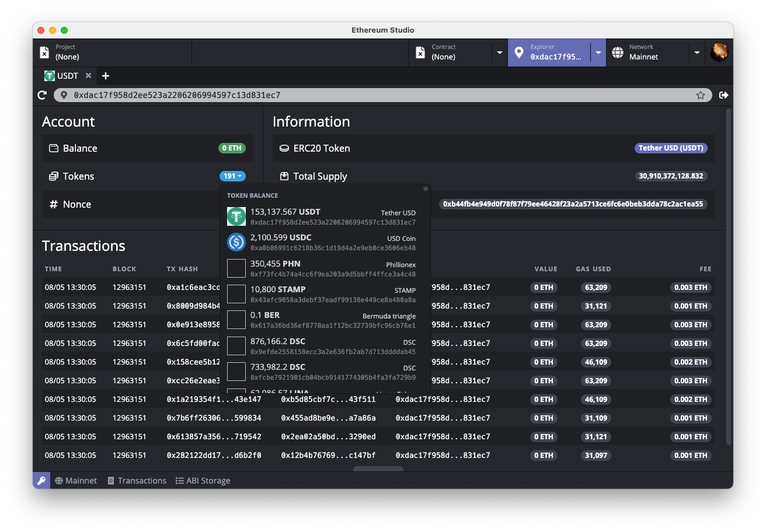Open Contract (None) selector
Viewport: 766px width, 532px height.
(x=450, y=52)
